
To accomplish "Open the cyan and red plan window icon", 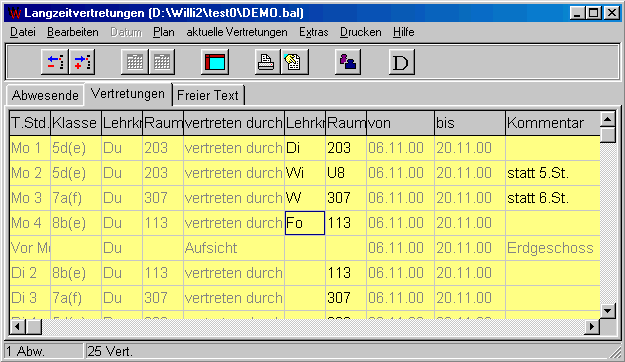I will [215, 62].
